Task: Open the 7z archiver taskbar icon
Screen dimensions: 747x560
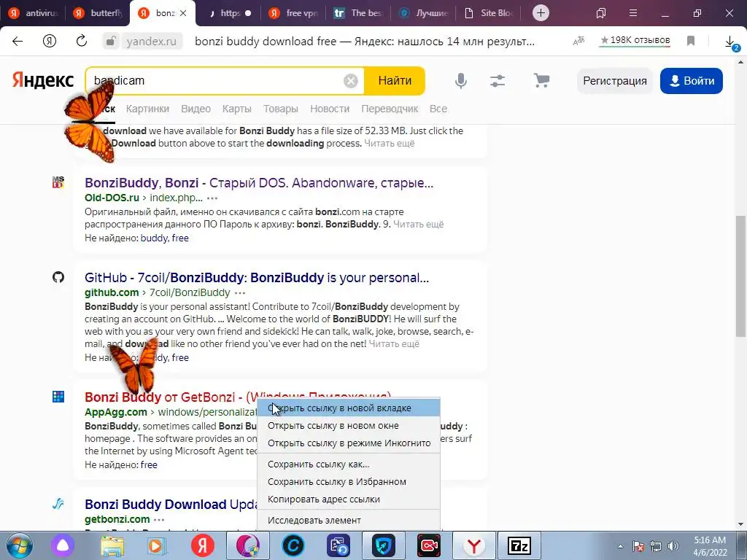Action: tap(519, 545)
